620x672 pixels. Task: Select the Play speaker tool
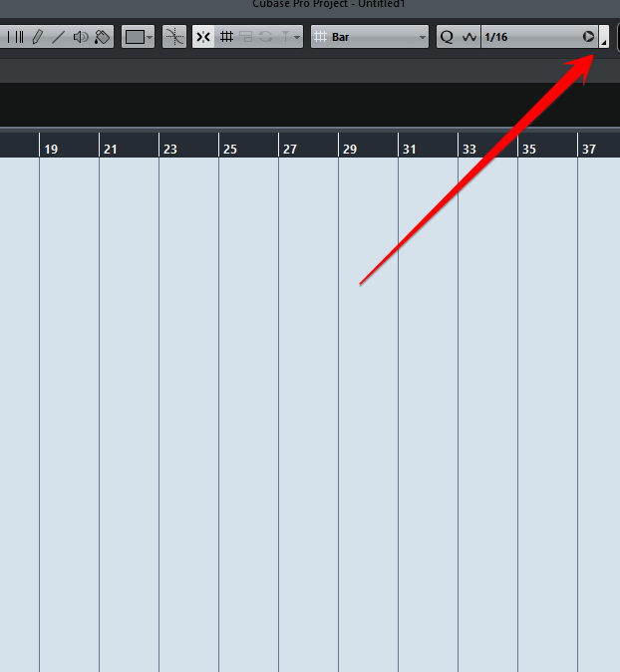[x=80, y=37]
